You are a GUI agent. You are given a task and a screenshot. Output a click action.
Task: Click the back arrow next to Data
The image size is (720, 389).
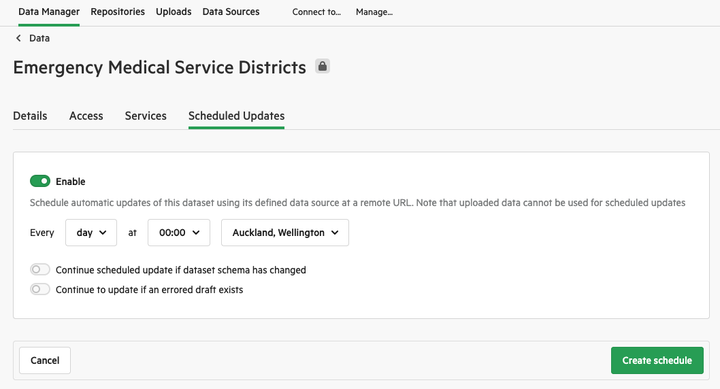18,38
